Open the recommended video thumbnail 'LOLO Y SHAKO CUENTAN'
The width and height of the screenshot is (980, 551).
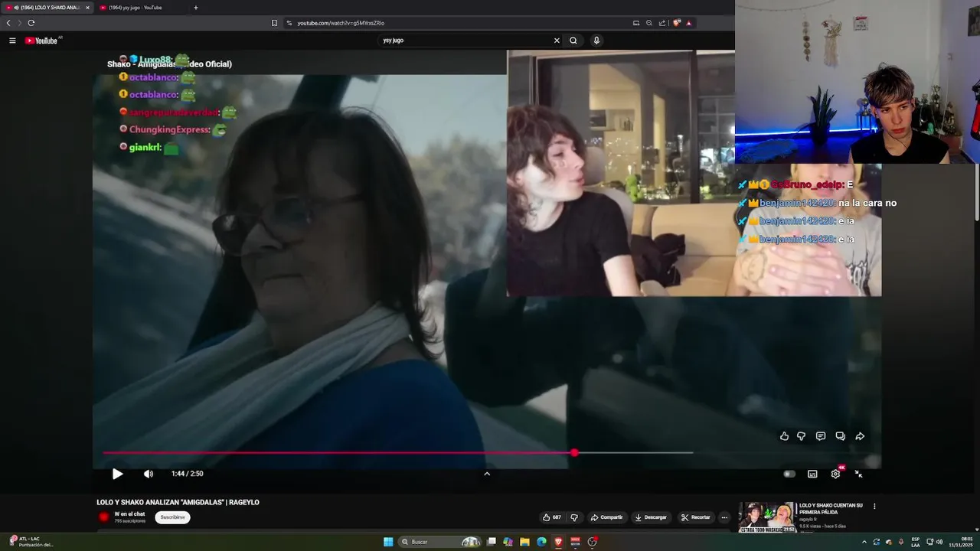pyautogui.click(x=766, y=517)
